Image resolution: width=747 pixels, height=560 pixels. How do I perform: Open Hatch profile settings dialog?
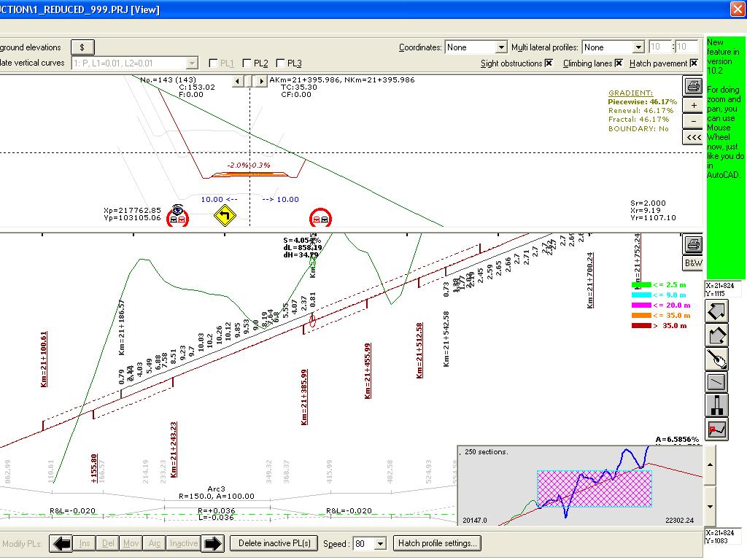click(x=438, y=543)
